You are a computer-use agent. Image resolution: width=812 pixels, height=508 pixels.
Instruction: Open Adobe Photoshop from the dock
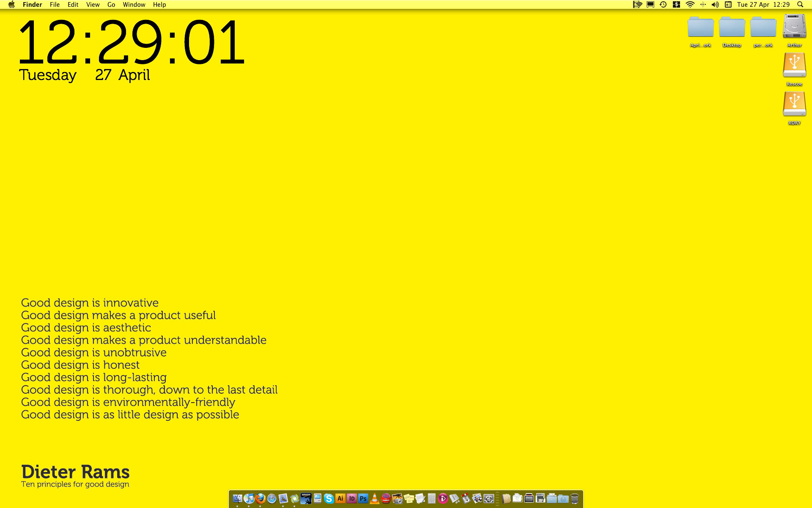tap(363, 498)
